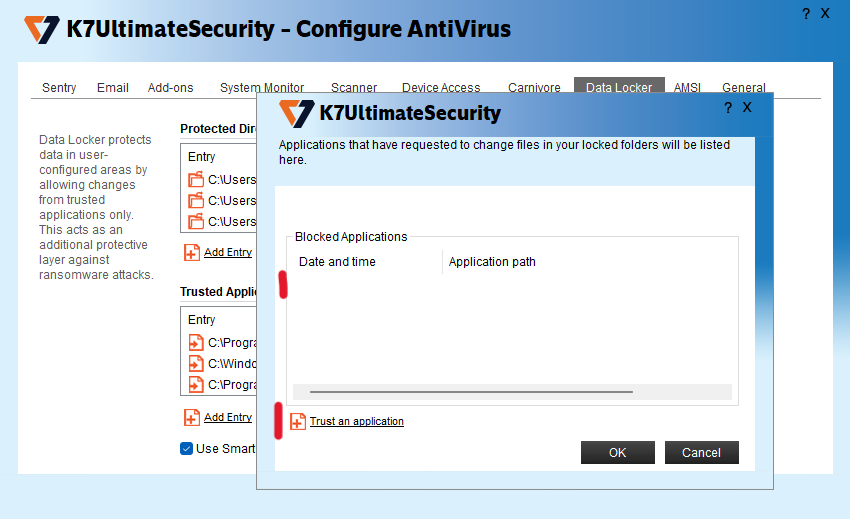Switch to the Sentry tab
The width and height of the screenshot is (850, 519).
click(59, 88)
